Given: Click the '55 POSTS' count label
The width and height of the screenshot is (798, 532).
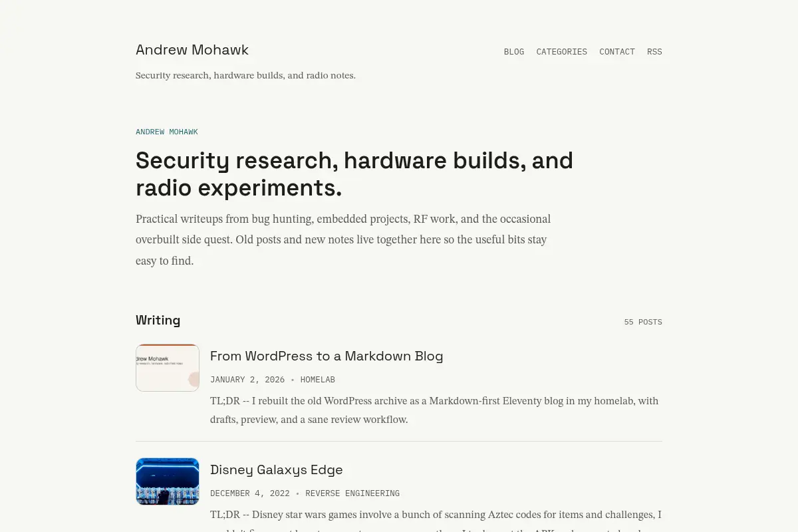Looking at the screenshot, I should coord(643,322).
